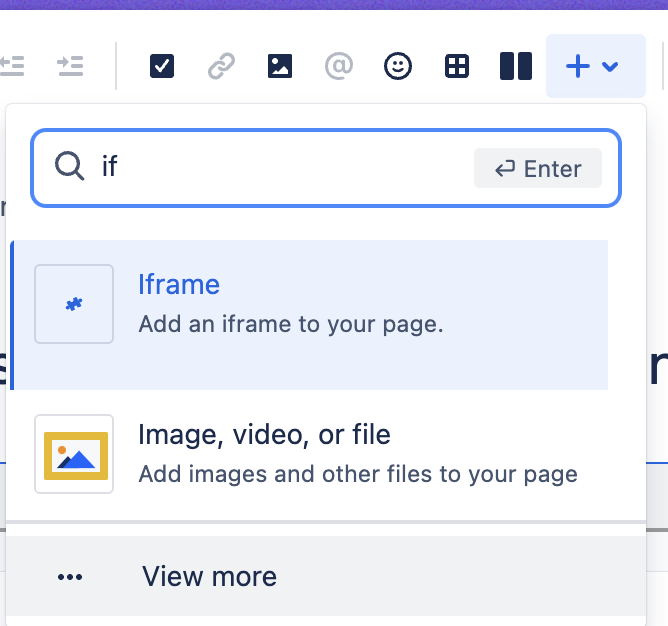Image resolution: width=668 pixels, height=626 pixels.
Task: Click "Add an iframe to your page" description
Action: tap(290, 325)
